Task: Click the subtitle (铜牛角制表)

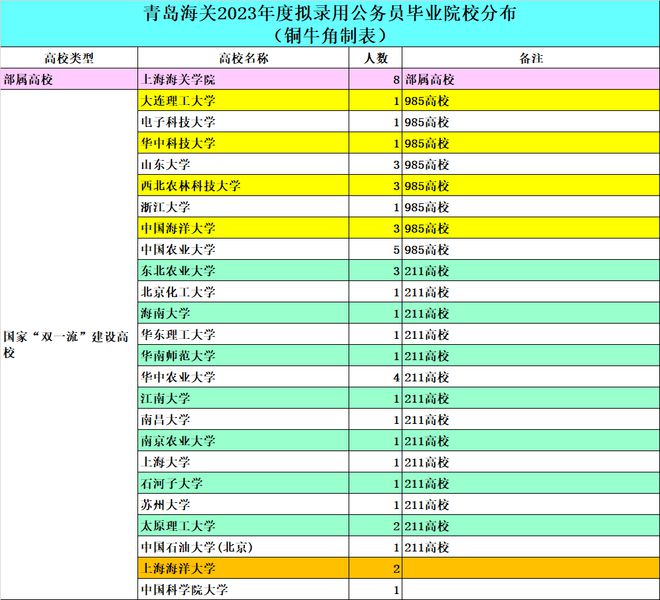Action: pos(330,36)
